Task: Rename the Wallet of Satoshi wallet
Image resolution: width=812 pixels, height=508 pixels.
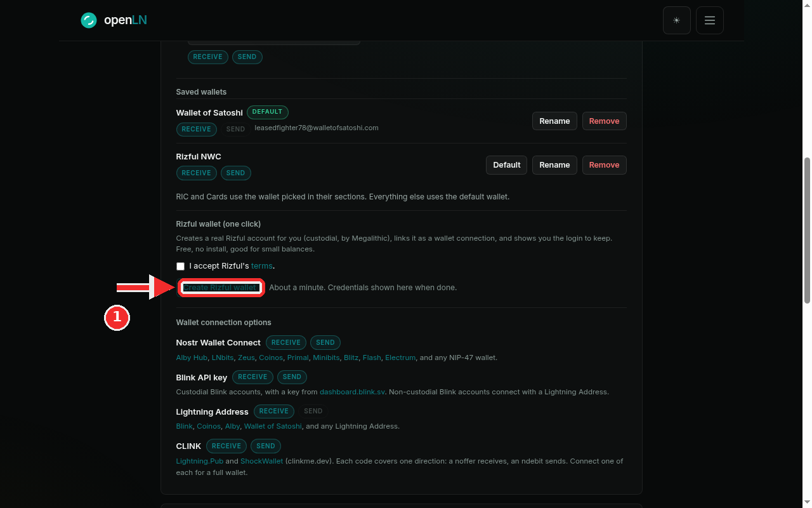Action: point(554,121)
